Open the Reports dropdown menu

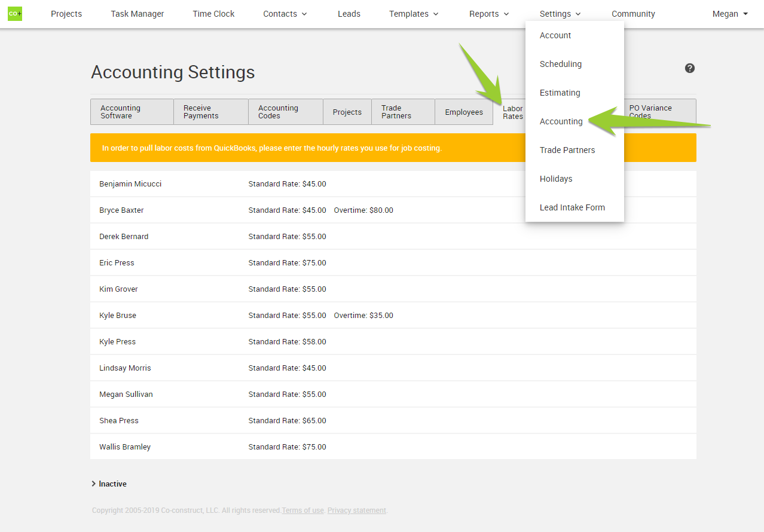489,14
